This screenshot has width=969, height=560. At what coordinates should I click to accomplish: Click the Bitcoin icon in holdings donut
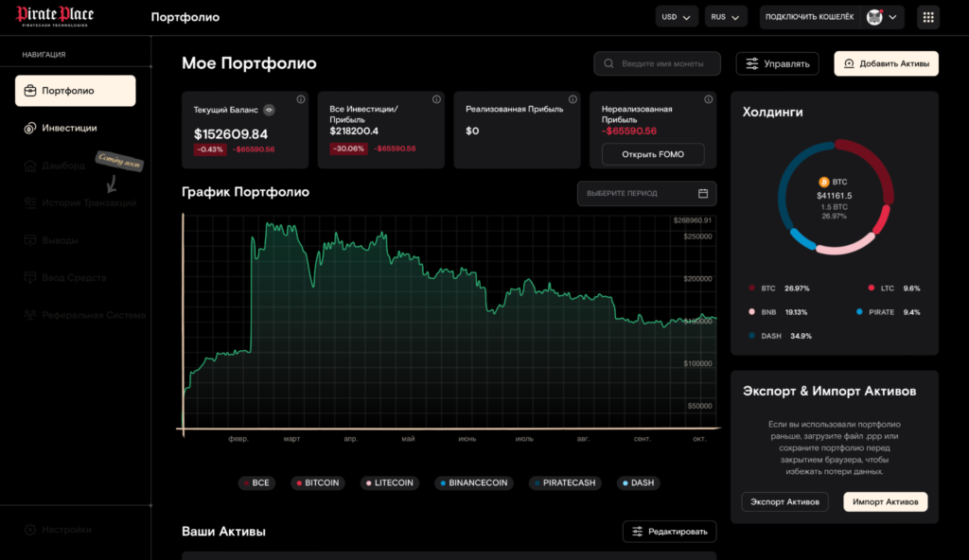click(x=823, y=181)
